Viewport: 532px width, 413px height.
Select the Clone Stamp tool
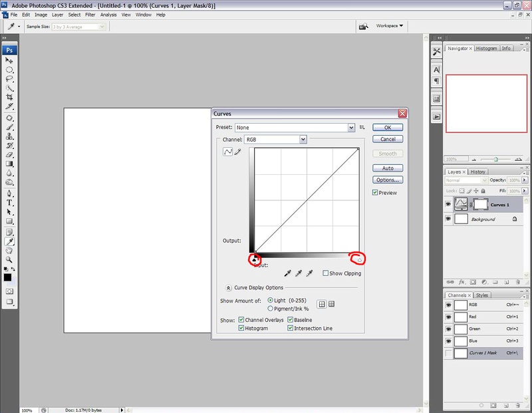click(x=9, y=136)
